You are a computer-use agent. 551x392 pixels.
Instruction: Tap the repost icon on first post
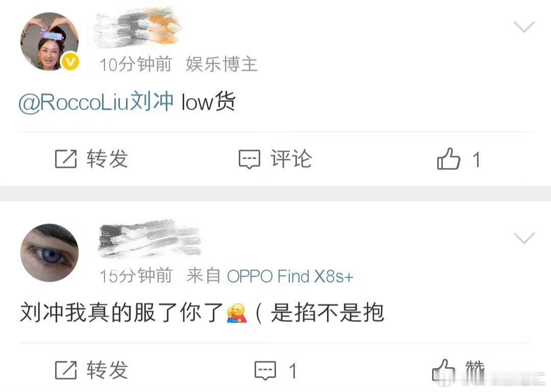pyautogui.click(x=66, y=159)
